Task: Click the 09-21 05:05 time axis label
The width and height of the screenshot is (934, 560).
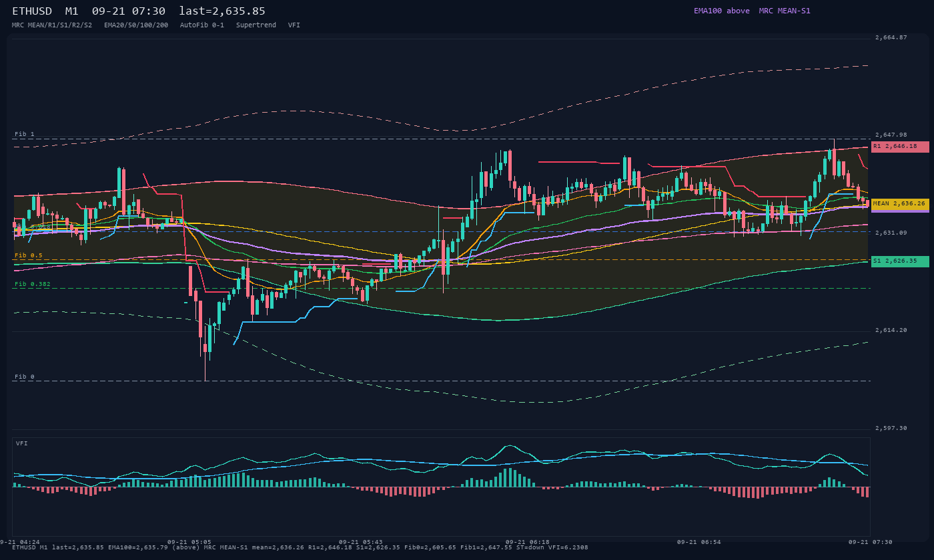Action: click(x=189, y=542)
